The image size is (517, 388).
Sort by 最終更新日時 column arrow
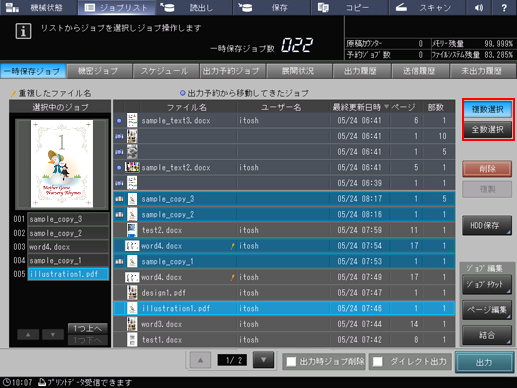tap(386, 107)
